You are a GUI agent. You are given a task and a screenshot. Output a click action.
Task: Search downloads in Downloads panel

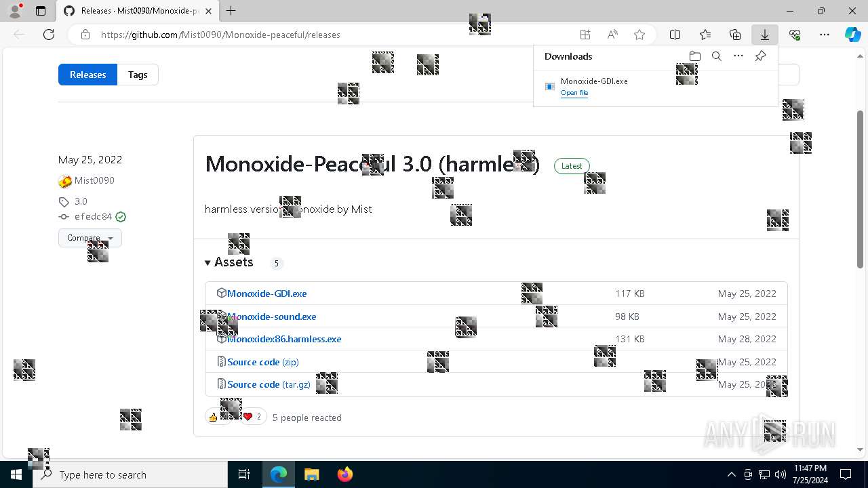pyautogui.click(x=717, y=56)
